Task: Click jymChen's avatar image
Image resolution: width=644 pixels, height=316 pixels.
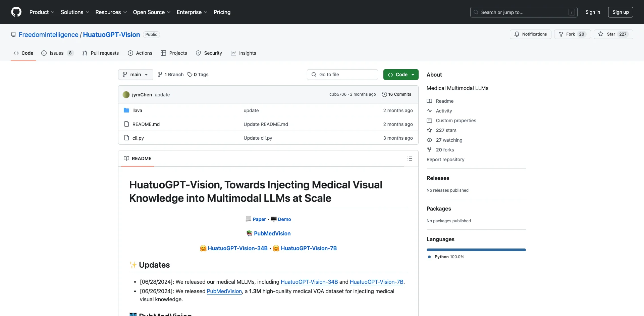Action: 126,95
